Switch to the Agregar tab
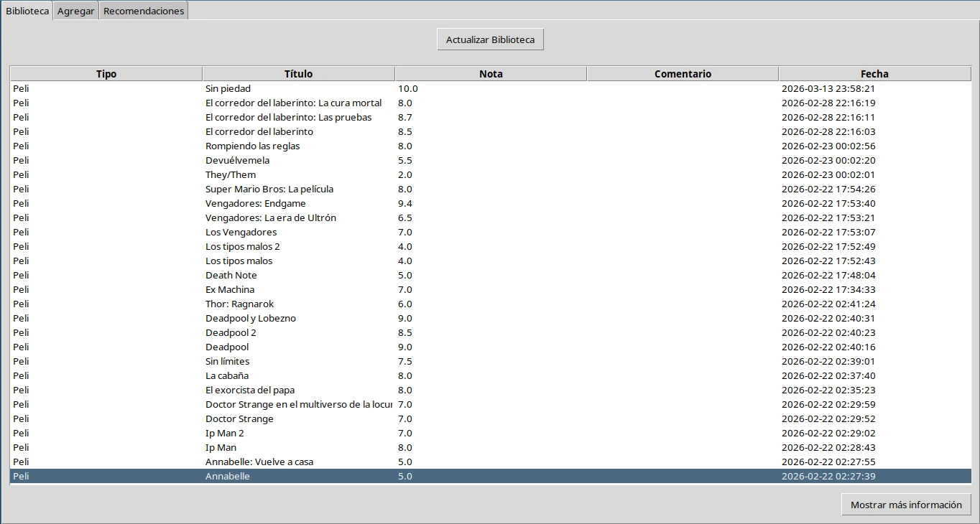The height and width of the screenshot is (524, 980). pyautogui.click(x=75, y=11)
